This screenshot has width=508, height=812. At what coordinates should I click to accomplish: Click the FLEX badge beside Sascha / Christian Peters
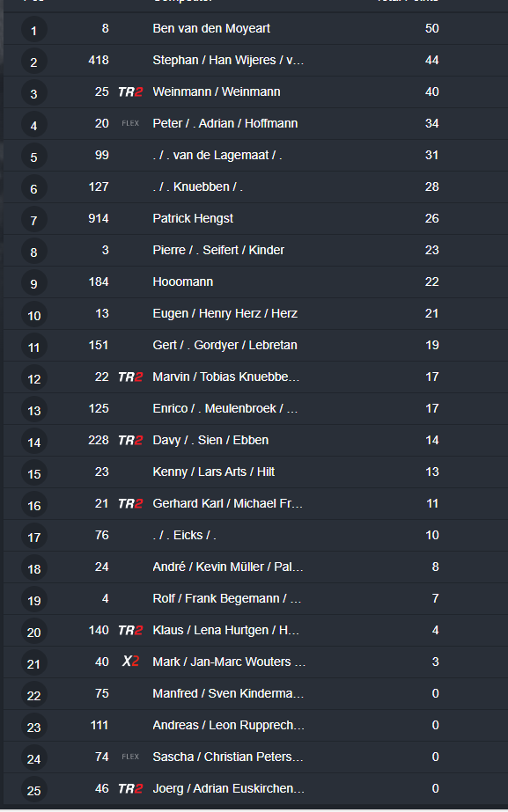coord(130,757)
